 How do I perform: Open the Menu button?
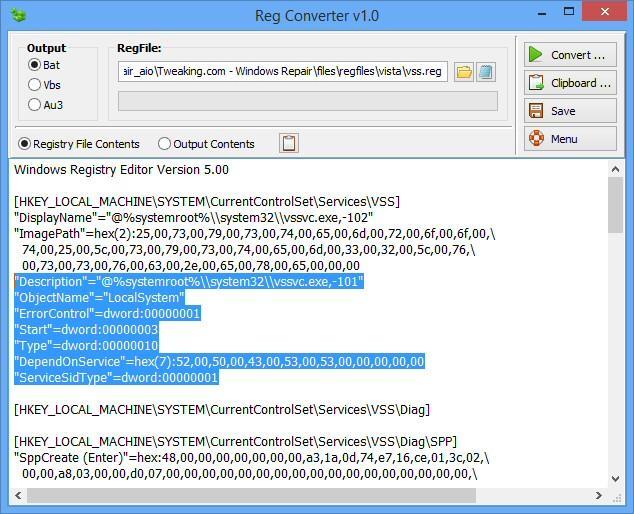[x=570, y=139]
